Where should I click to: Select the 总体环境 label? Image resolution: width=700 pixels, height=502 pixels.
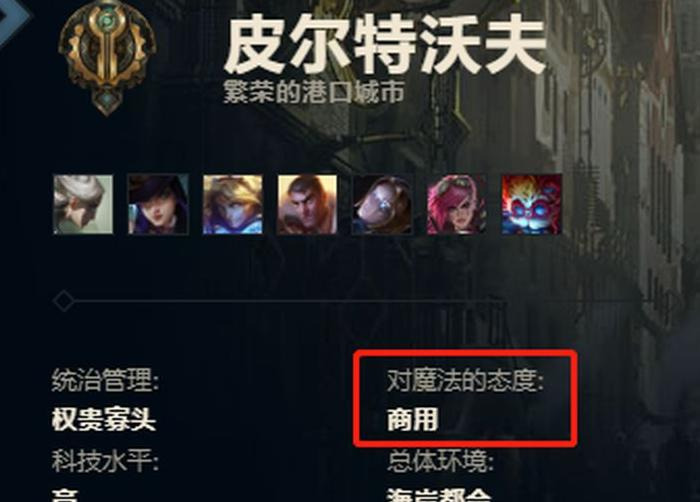click(x=440, y=460)
